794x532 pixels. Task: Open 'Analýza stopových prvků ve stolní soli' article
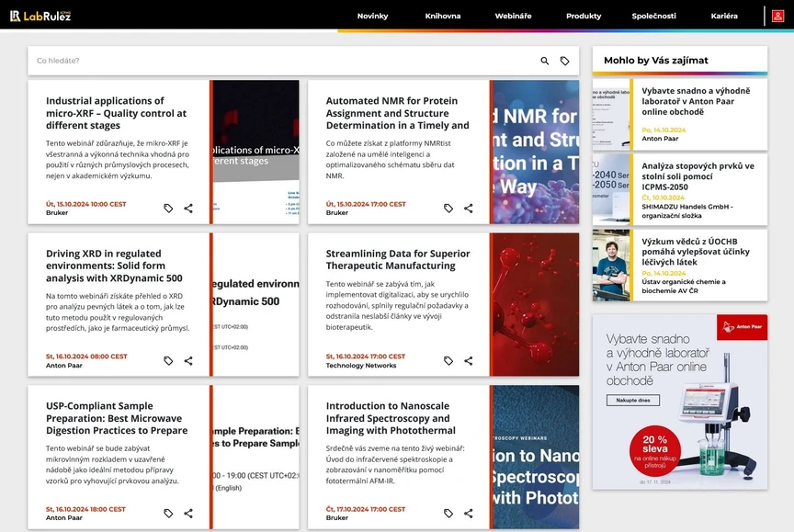pos(698,176)
